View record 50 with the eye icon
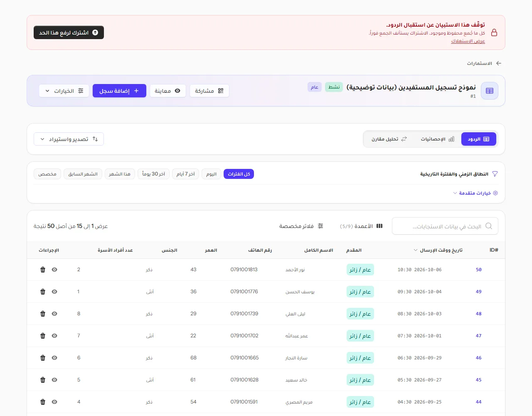 coord(54,270)
